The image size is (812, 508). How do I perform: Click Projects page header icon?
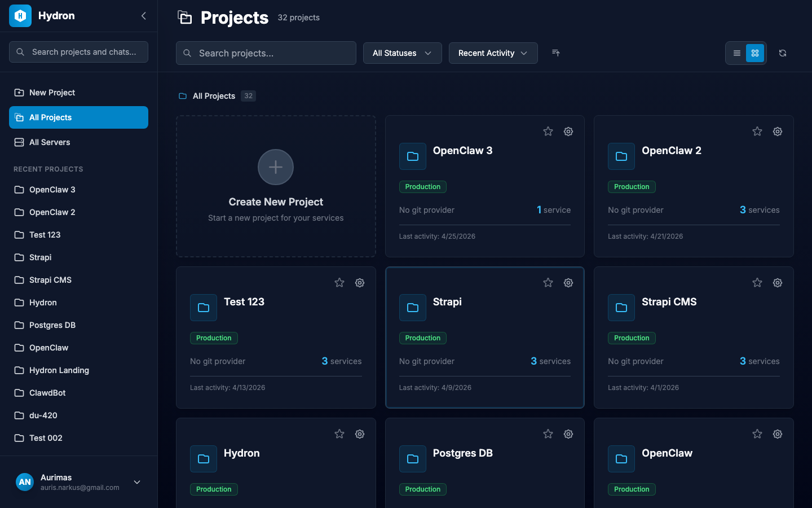185,17
